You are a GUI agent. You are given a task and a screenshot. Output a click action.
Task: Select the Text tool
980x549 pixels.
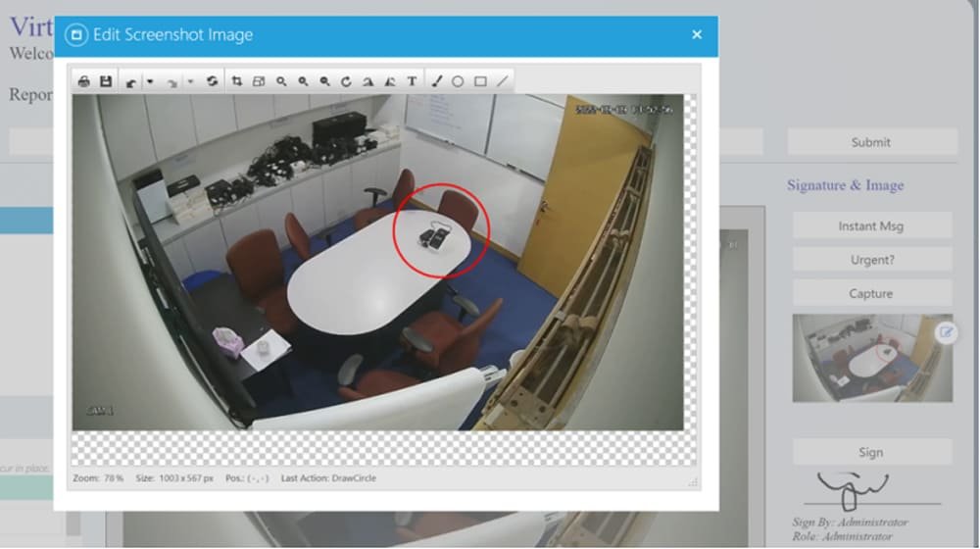coord(412,82)
